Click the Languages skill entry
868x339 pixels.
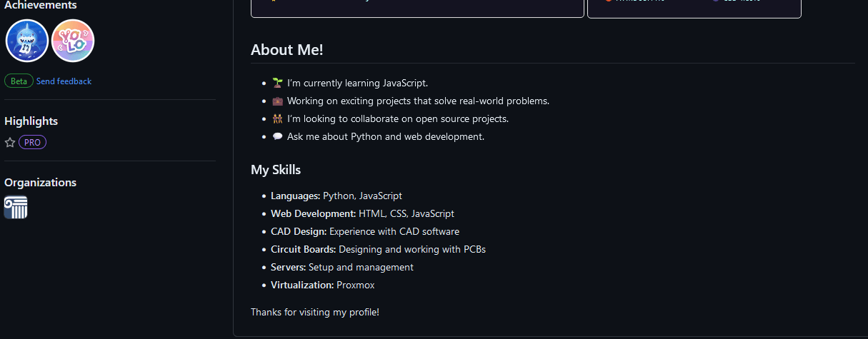(336, 196)
